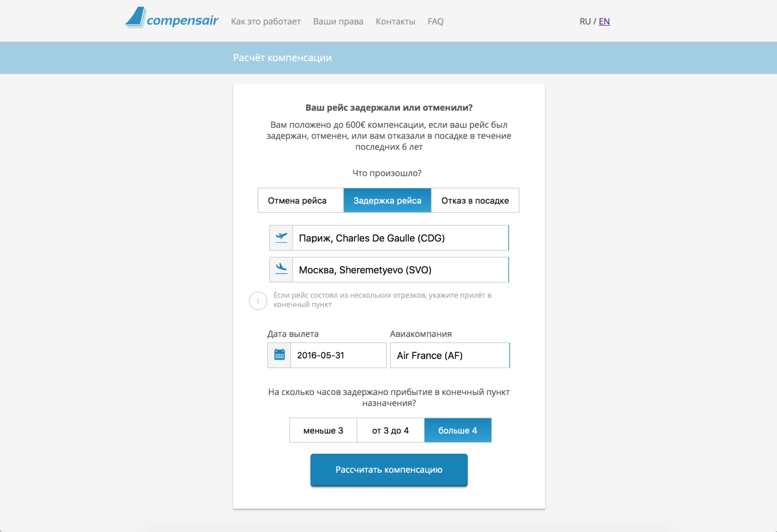
Task: Choose delay 'больше 4' hours
Action: [458, 430]
